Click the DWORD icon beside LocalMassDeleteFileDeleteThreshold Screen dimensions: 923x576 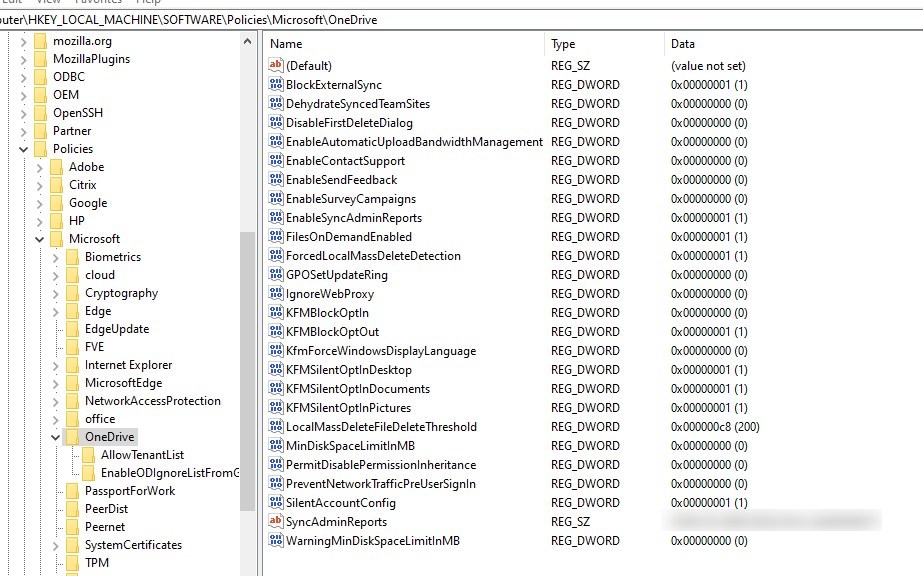[277, 427]
